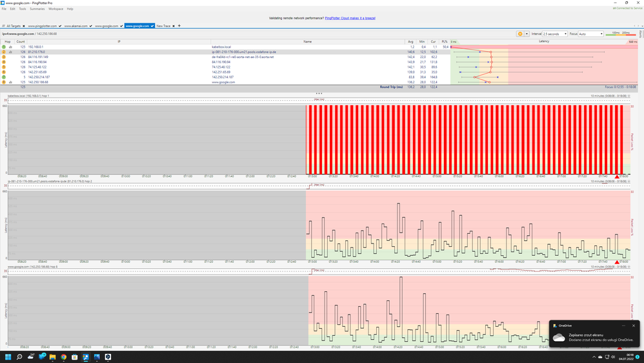Select hop 7 green number icon

(4, 77)
